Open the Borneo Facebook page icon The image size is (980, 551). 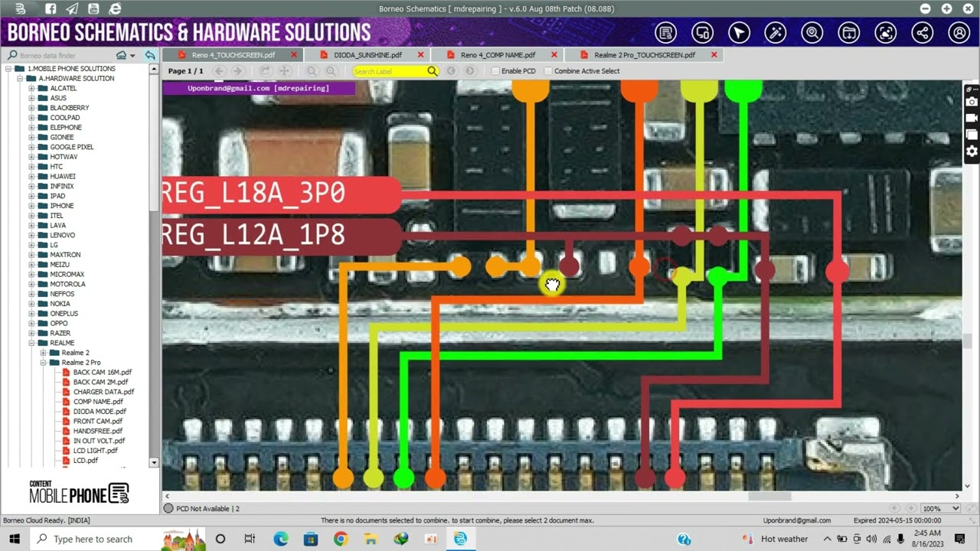(x=51, y=8)
